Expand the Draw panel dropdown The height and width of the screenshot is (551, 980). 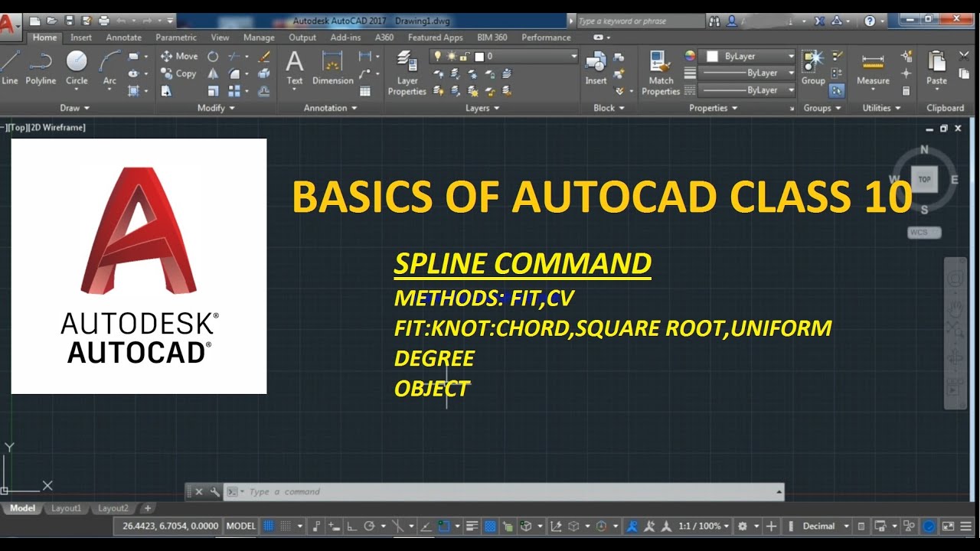click(x=75, y=108)
